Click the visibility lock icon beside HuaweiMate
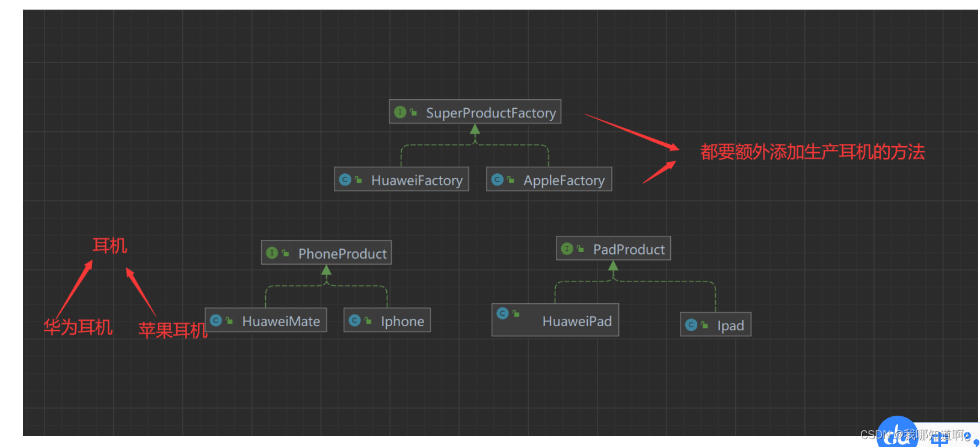Viewport: 980px width, 447px height. (x=229, y=320)
